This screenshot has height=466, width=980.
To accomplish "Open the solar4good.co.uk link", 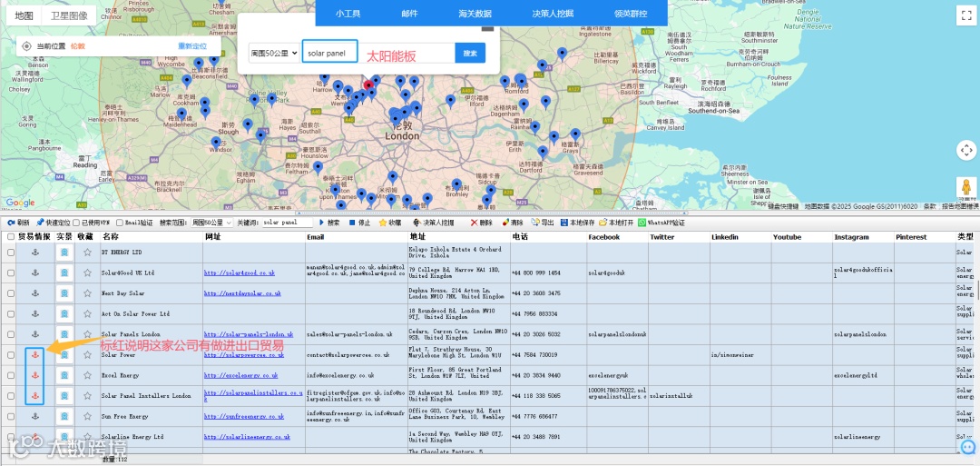I will pyautogui.click(x=240, y=273).
